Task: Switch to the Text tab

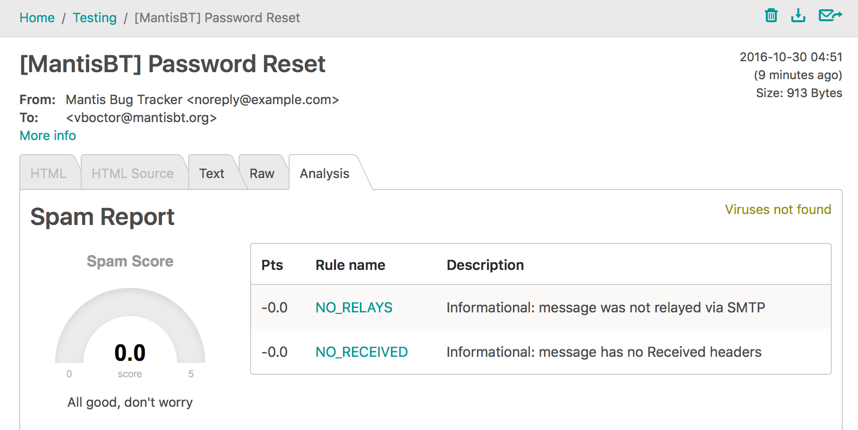Action: coord(212,173)
